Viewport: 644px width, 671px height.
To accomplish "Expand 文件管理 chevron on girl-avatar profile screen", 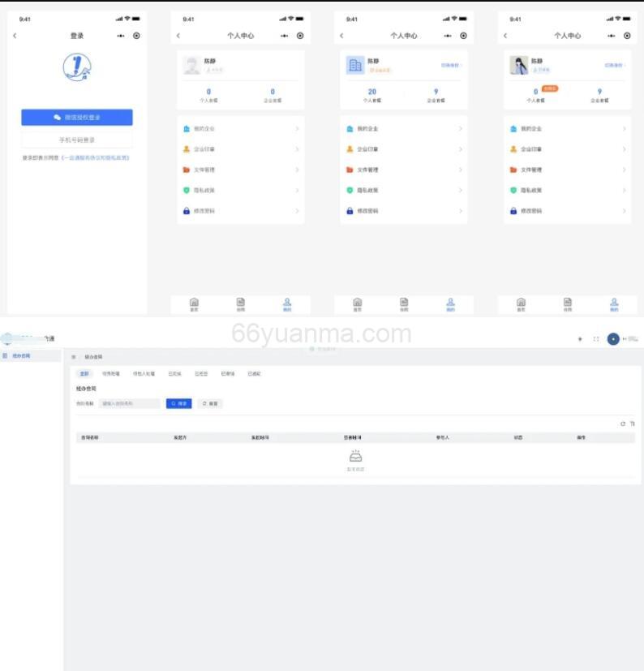I will click(x=624, y=170).
